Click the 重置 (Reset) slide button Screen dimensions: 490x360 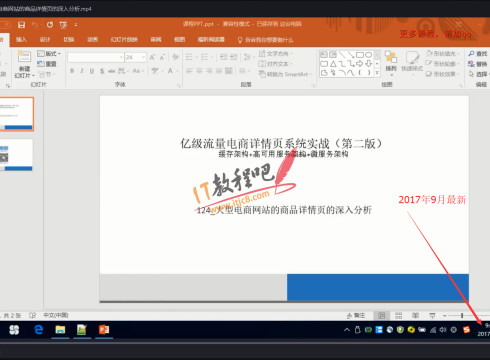[47, 64]
